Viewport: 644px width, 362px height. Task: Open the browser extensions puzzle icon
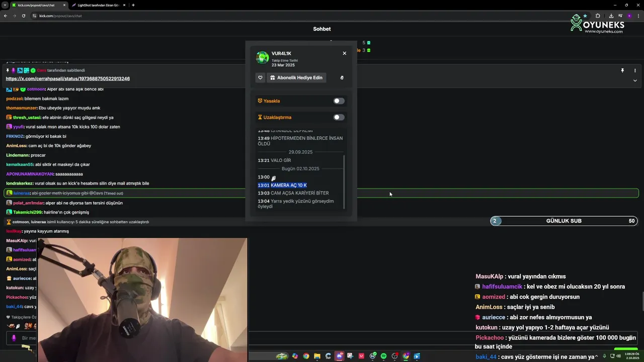598,16
